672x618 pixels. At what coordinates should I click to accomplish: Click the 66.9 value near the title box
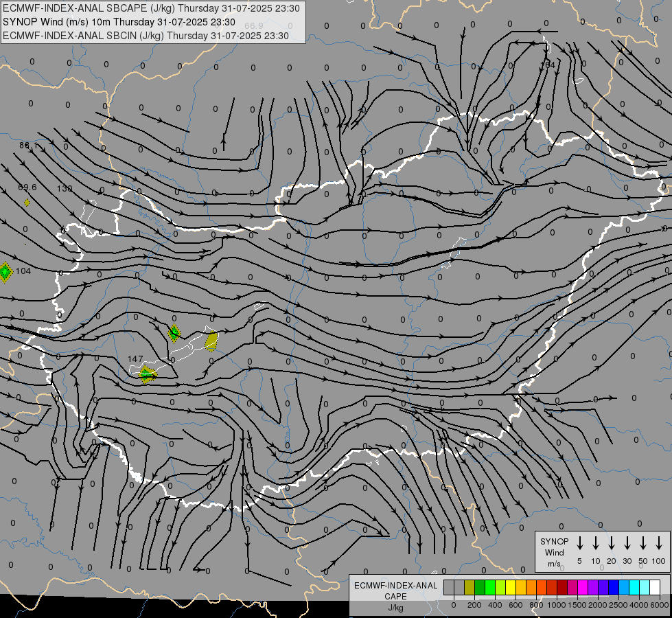[254, 25]
